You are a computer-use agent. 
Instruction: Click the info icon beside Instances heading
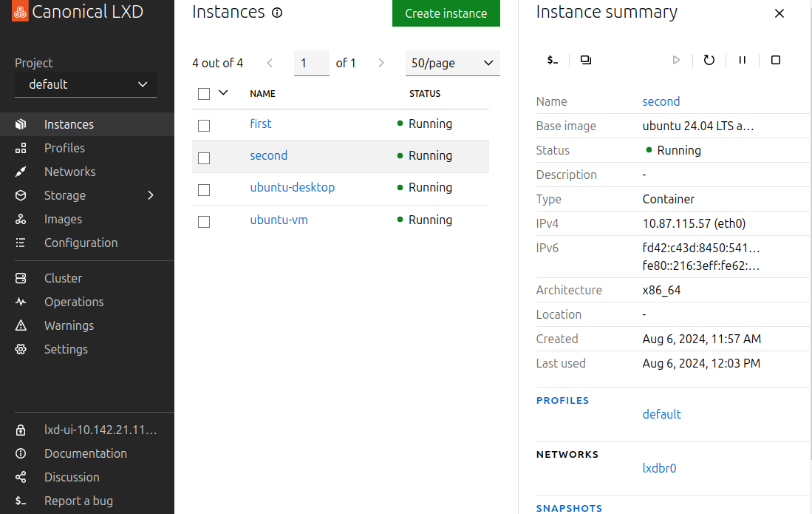[277, 13]
